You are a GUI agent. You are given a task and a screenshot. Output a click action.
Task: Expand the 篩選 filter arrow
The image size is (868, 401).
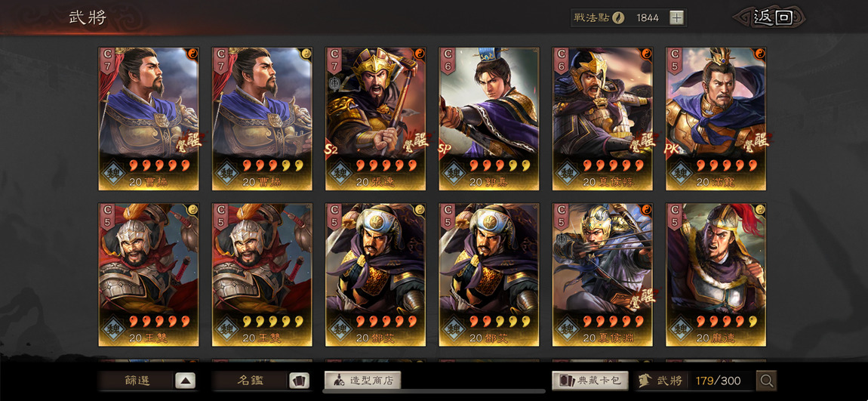186,381
